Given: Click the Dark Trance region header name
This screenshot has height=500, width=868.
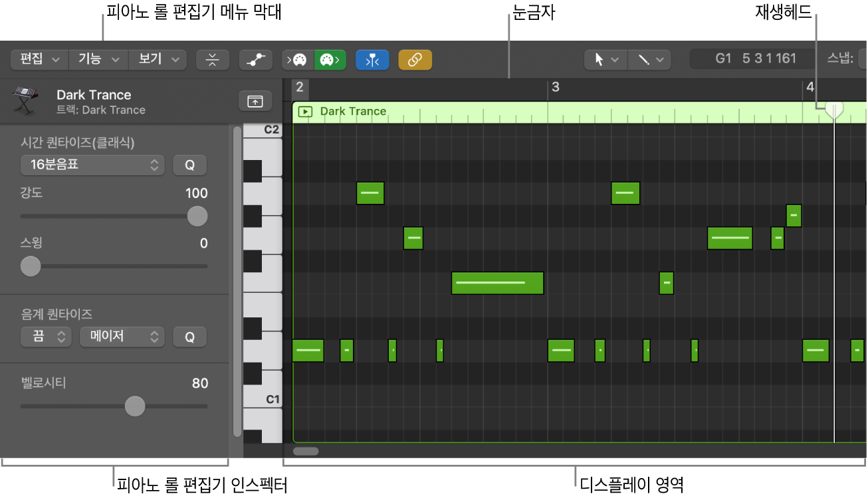Looking at the screenshot, I should [353, 112].
